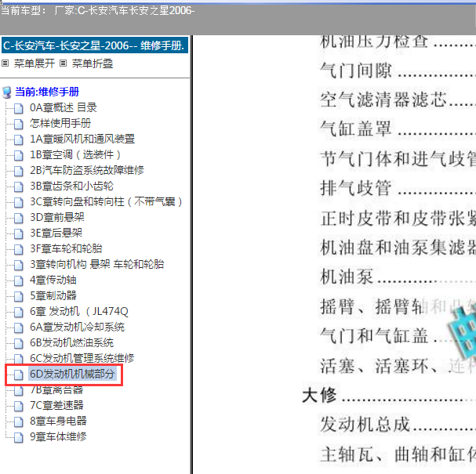The width and height of the screenshot is (476, 474).
Task: Expand all menus via 菜单展开
Action: pos(35,63)
